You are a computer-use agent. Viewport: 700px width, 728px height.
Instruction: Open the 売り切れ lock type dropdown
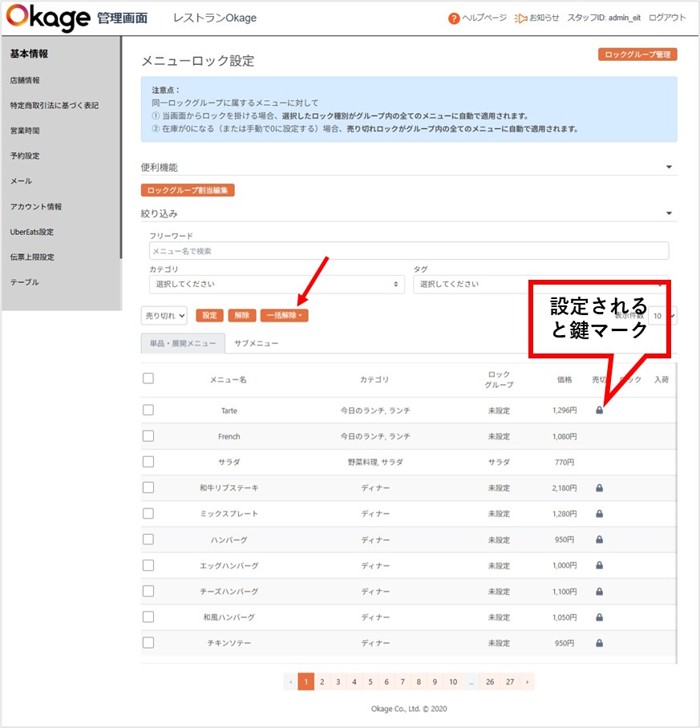164,316
